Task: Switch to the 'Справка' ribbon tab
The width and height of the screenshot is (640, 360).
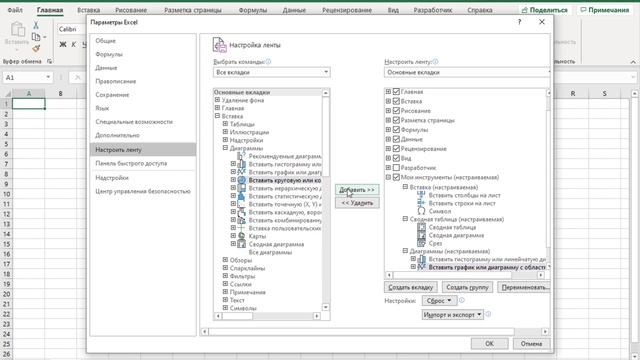Action: pos(480,10)
